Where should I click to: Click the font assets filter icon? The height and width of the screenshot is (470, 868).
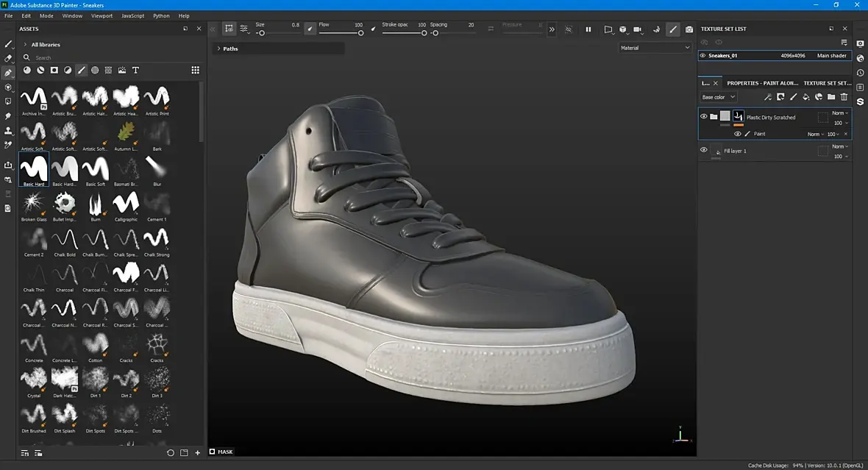(135, 70)
